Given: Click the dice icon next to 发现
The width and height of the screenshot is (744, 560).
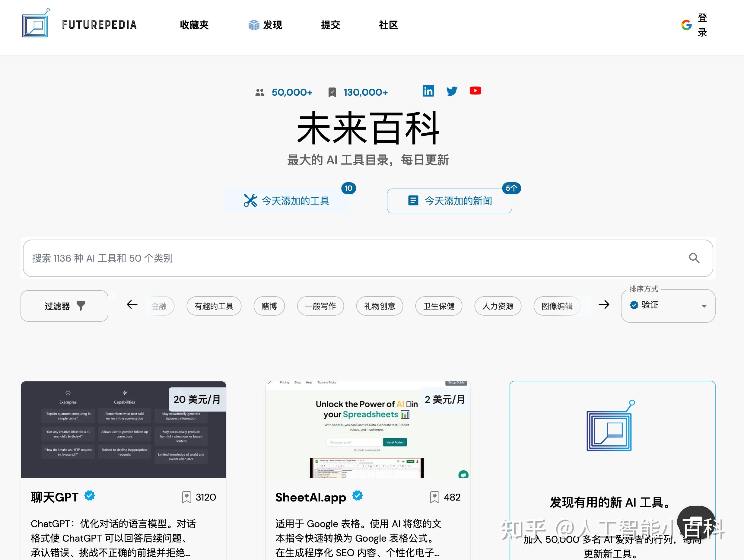Looking at the screenshot, I should (254, 25).
